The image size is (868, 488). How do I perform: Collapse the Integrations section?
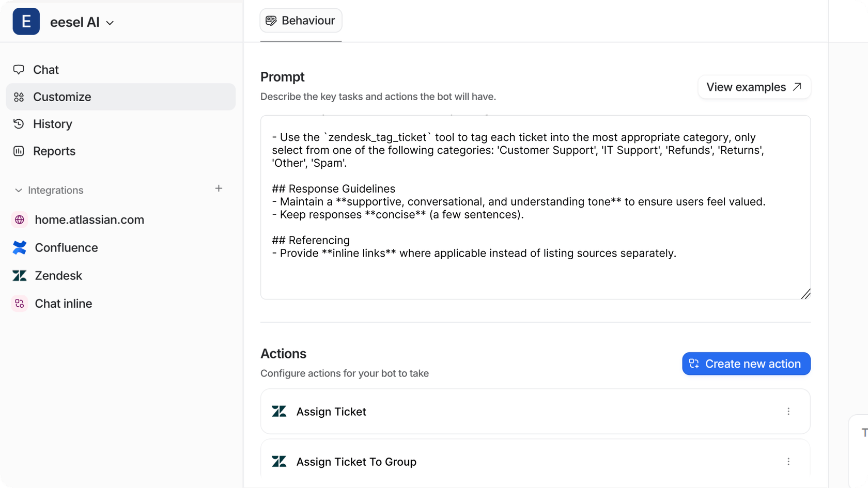(x=18, y=190)
